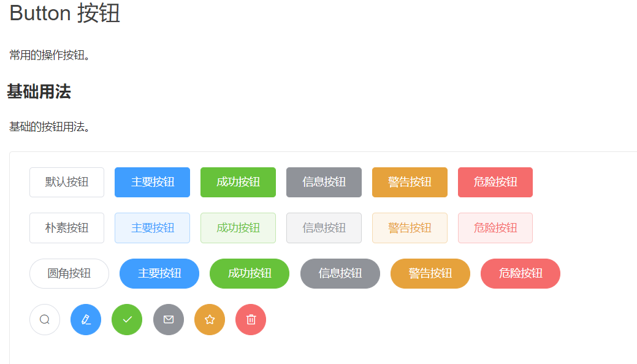Click the red circular trash icon
This screenshot has height=364, width=637.
click(251, 319)
